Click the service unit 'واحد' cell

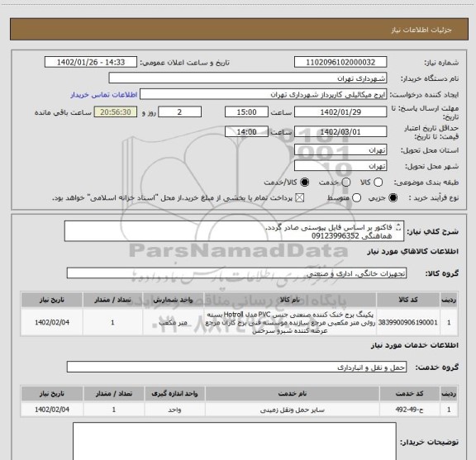click(x=174, y=410)
